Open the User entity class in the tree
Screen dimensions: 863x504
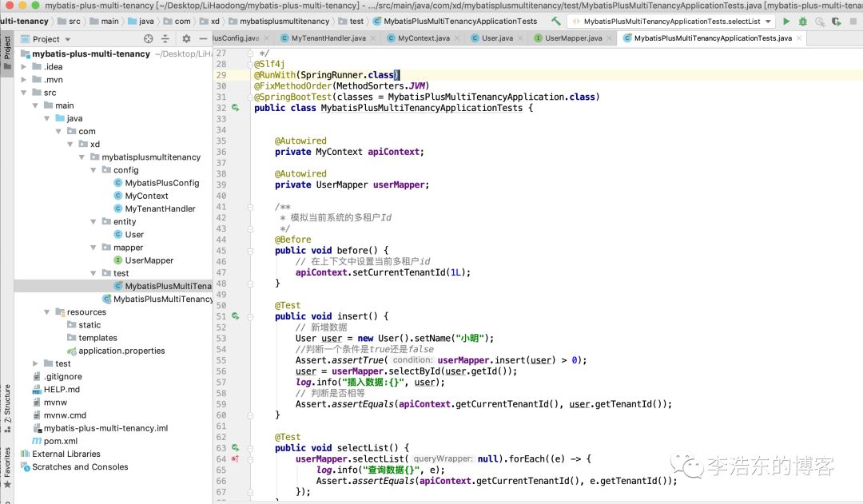point(133,234)
